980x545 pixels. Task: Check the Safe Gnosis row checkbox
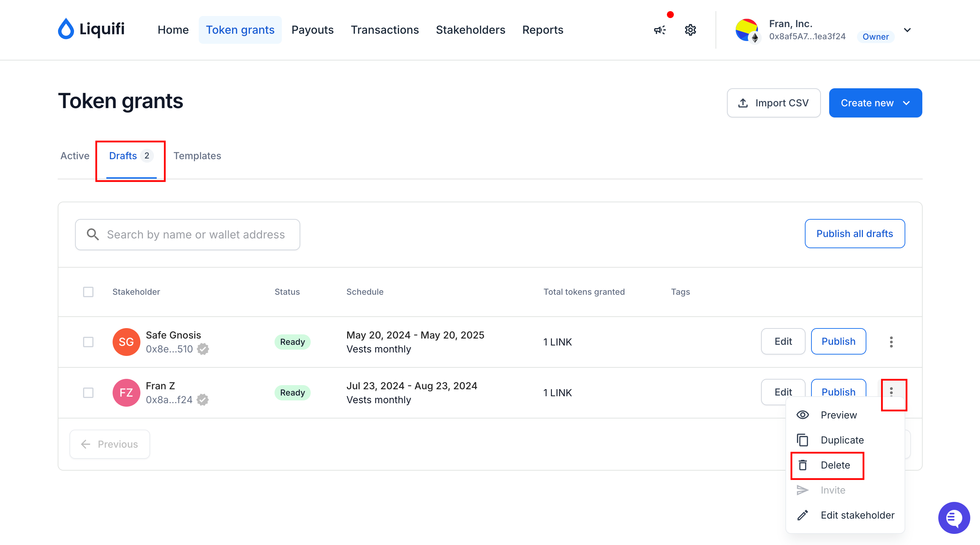pos(88,342)
